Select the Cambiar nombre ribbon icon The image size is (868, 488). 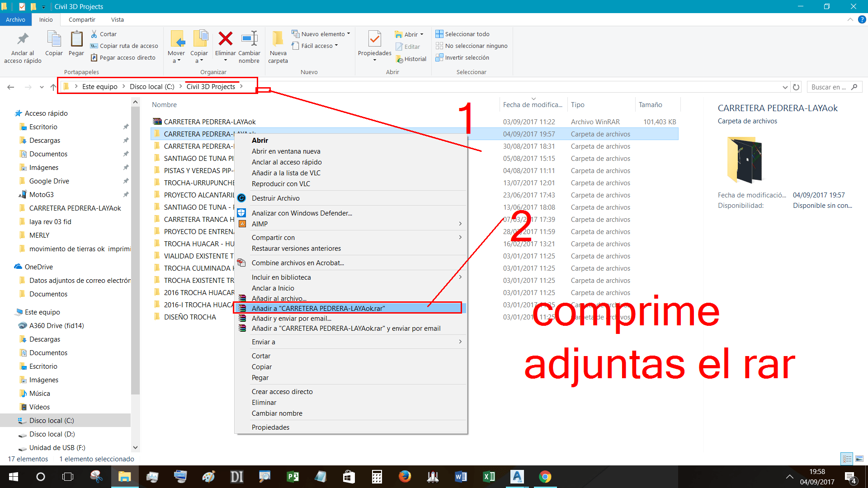pyautogui.click(x=249, y=45)
